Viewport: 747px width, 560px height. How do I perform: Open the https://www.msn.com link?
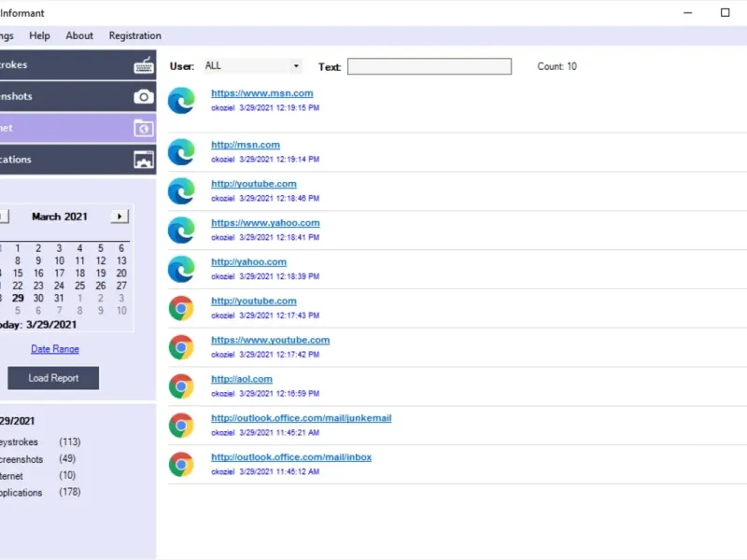pos(262,93)
